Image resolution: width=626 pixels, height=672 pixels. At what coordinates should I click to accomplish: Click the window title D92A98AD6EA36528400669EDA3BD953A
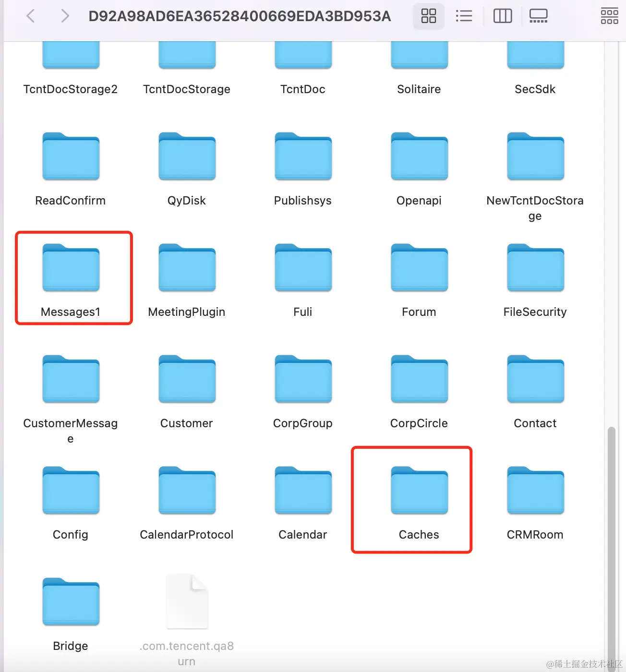click(x=240, y=16)
